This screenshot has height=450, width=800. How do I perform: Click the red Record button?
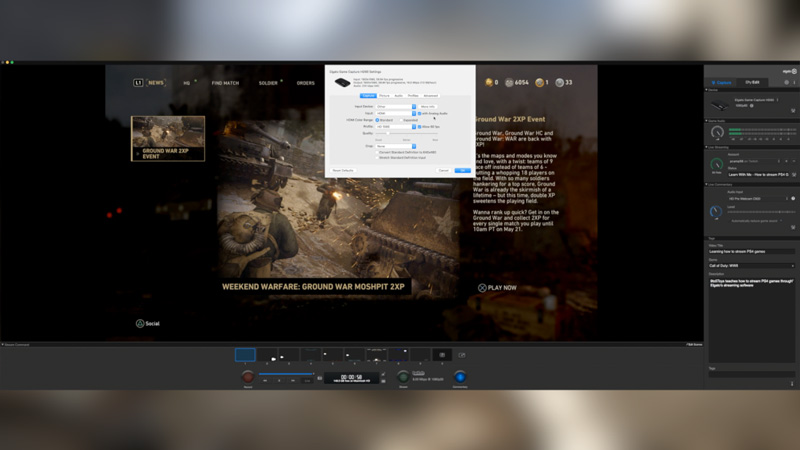(x=248, y=377)
